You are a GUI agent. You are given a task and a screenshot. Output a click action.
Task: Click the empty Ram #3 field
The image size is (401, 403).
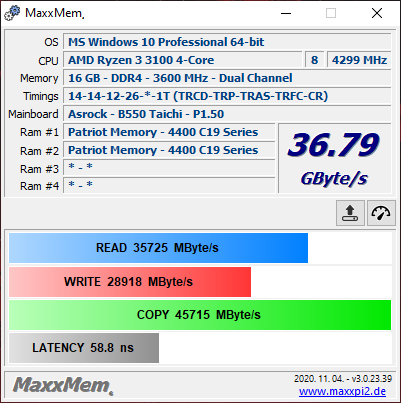click(169, 168)
